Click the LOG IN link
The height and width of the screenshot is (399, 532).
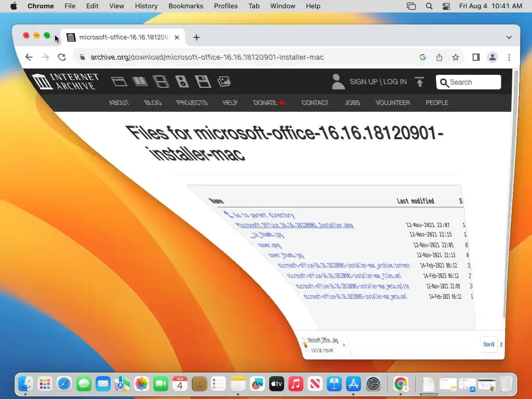tap(395, 82)
